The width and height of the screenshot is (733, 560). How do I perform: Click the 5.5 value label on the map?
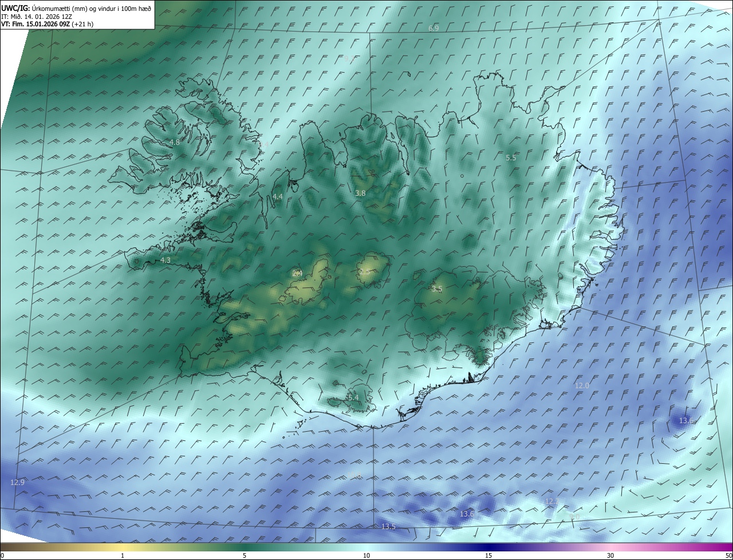click(x=511, y=157)
